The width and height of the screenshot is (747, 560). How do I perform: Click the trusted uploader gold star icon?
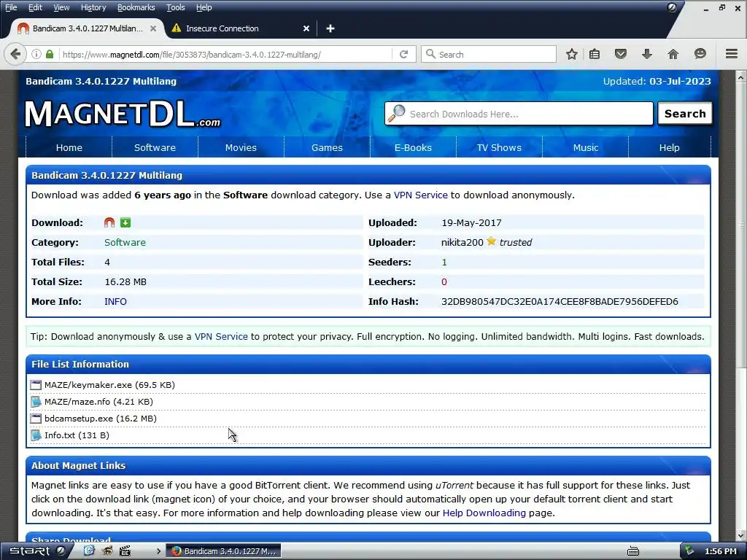[x=491, y=242]
